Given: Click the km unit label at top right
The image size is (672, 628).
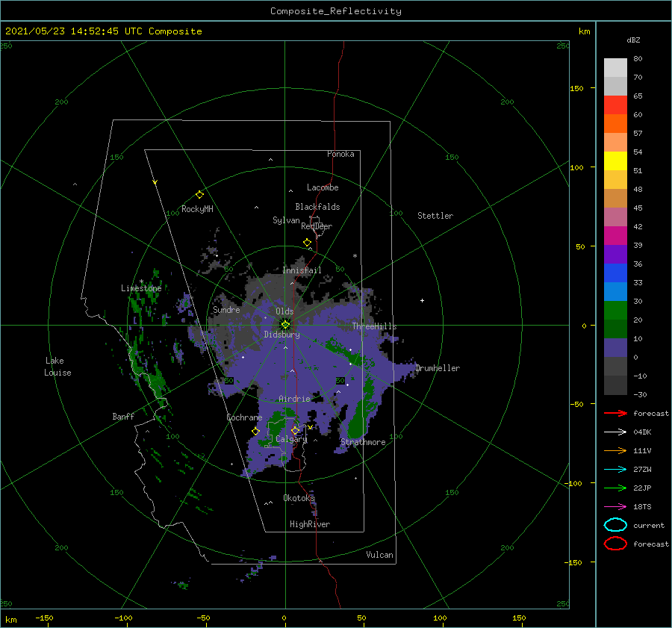Looking at the screenshot, I should tap(584, 31).
